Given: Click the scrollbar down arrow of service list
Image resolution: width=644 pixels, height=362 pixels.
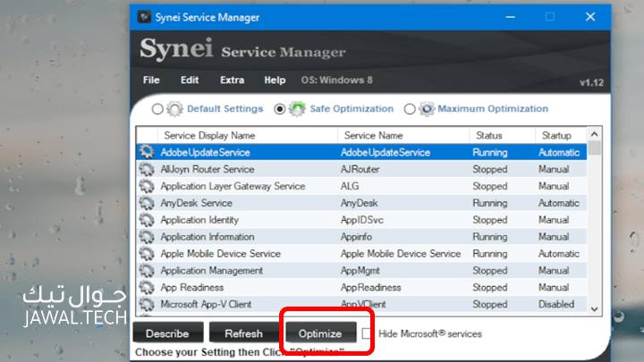Looking at the screenshot, I should point(594,309).
